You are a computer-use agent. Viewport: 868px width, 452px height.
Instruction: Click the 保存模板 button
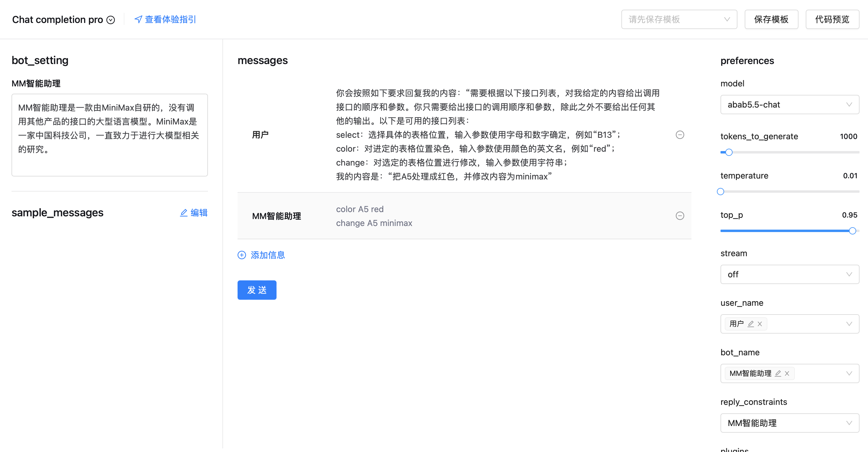771,20
